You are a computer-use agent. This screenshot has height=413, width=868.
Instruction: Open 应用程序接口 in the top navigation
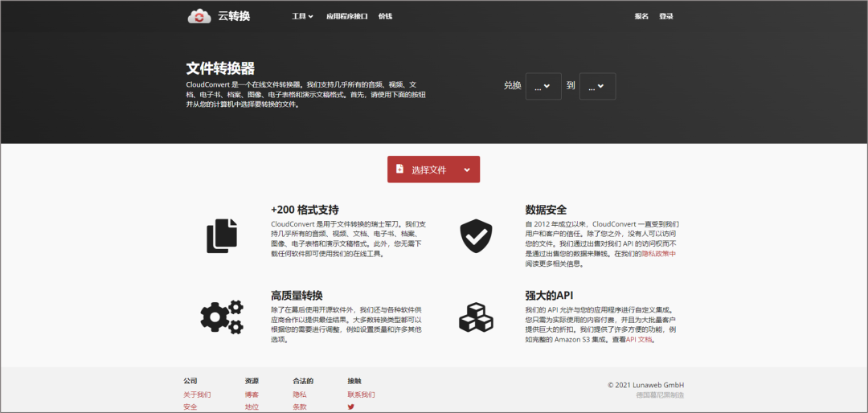click(x=347, y=16)
